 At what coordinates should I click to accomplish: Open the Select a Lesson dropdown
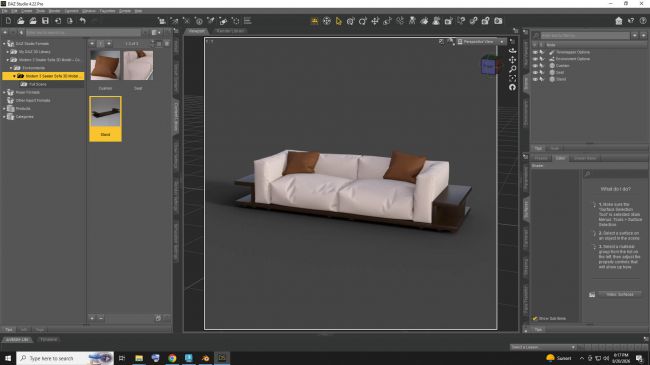[x=543, y=347]
